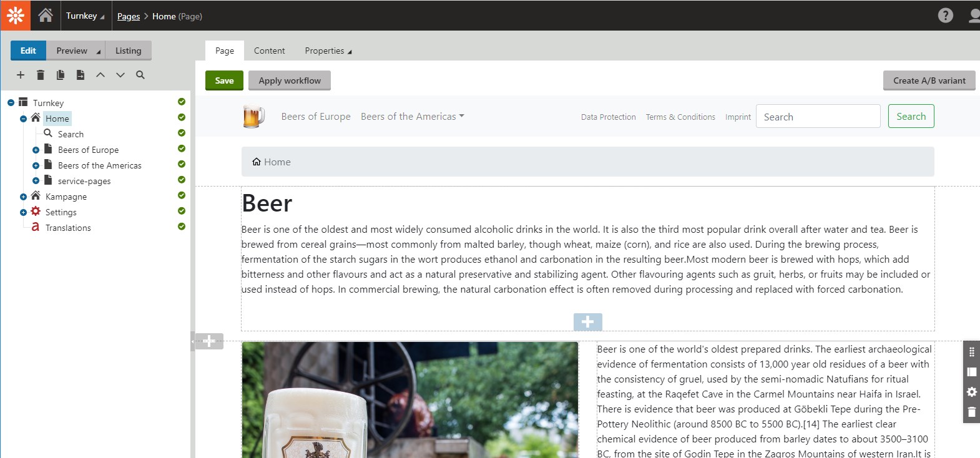Image resolution: width=980 pixels, height=458 pixels.
Task: Click the search magnifier icon in tree toolbar
Action: click(x=140, y=75)
